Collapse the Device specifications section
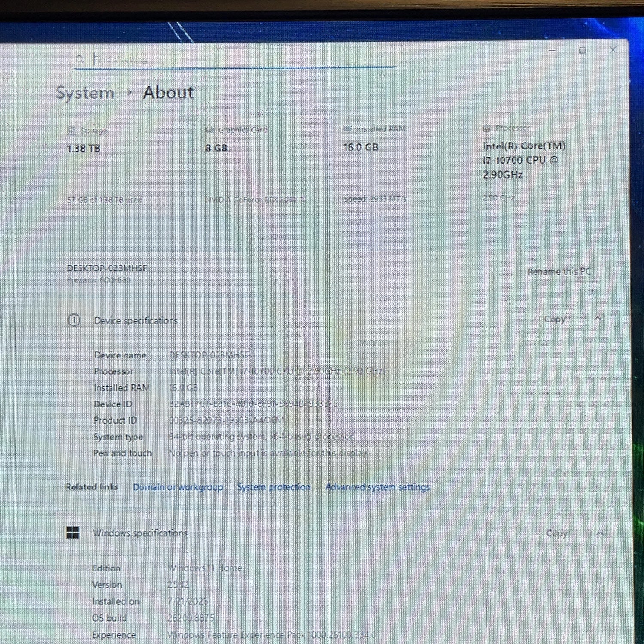Screen dimensions: 644x644 [597, 319]
